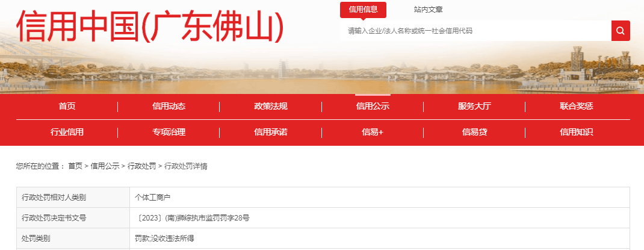
Task: Select 信用公示 in the navigation bar
Action: coord(373,107)
